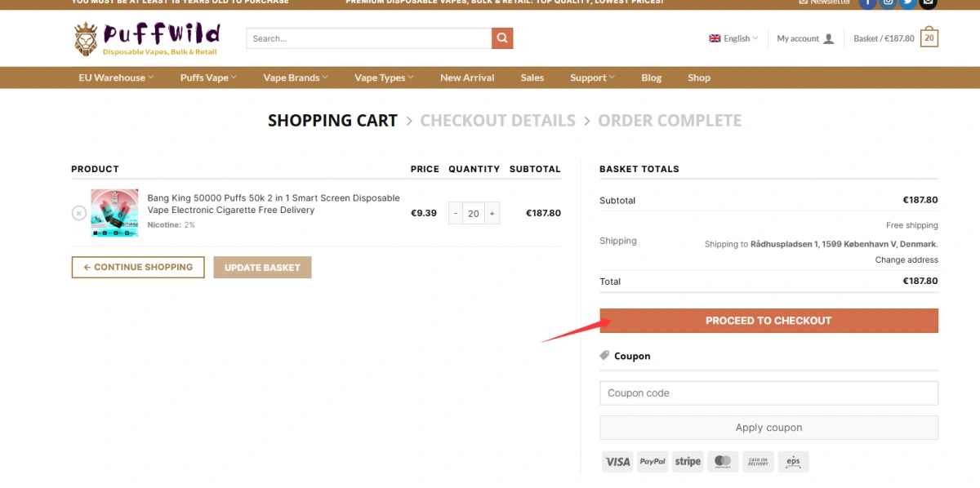Open the English language dropdown
This screenshot has width=980, height=488.
click(733, 38)
